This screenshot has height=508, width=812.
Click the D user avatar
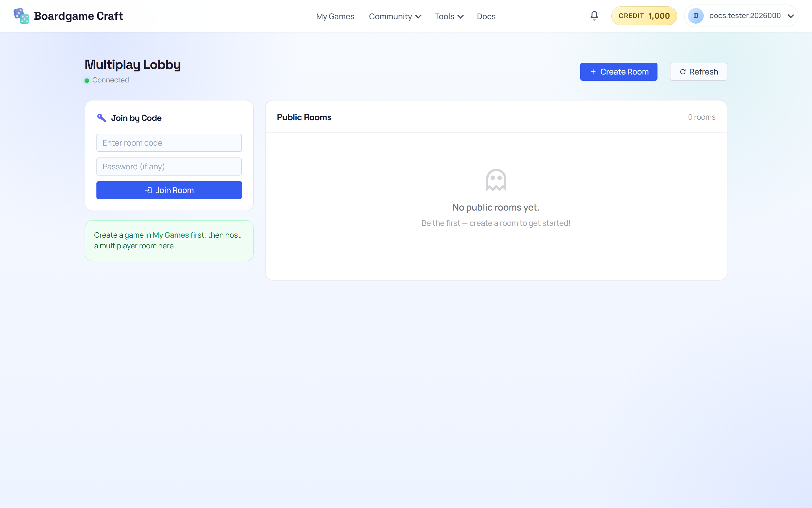click(696, 16)
